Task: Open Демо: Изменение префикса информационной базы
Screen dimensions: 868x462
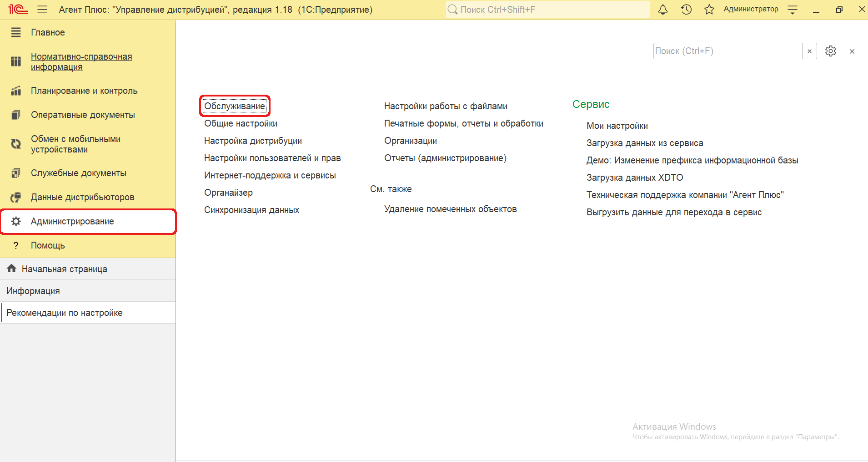Action: (692, 160)
